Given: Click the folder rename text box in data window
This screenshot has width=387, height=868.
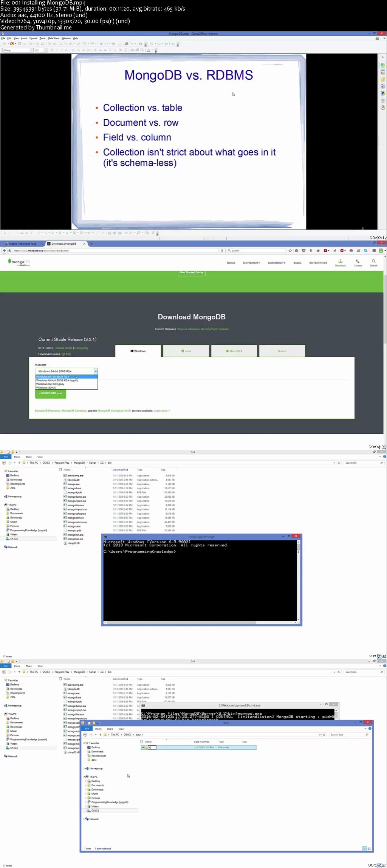Looking at the screenshot, I should point(152,748).
